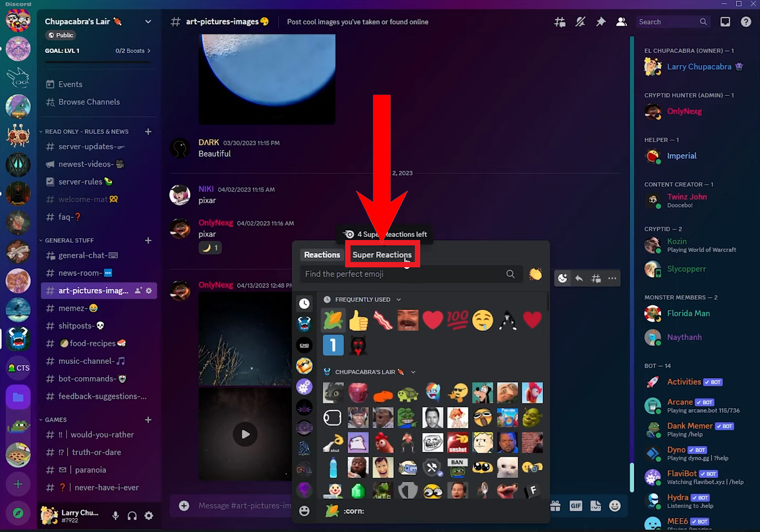Select the thumbs up emoji
Image resolution: width=760 pixels, height=532 pixels.
[359, 321]
